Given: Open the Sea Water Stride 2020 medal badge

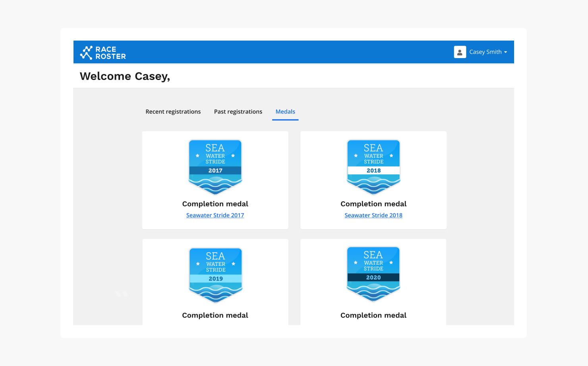Looking at the screenshot, I should [x=373, y=274].
